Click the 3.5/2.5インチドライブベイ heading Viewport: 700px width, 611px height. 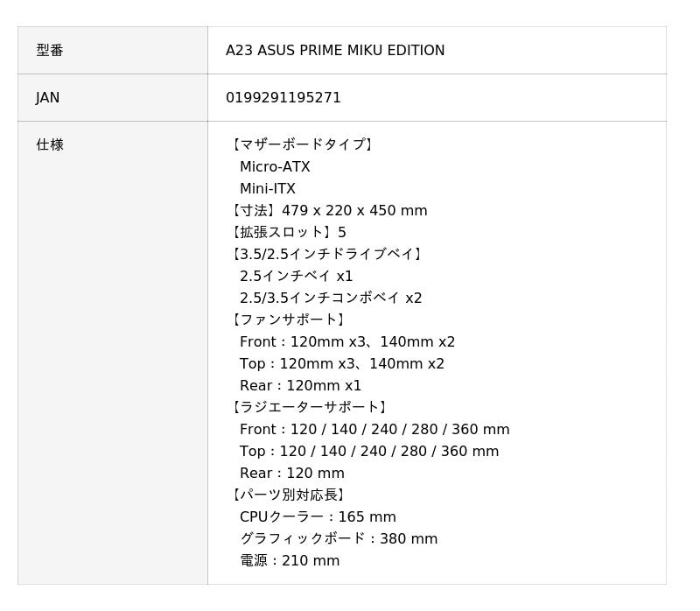pyautogui.click(x=327, y=255)
